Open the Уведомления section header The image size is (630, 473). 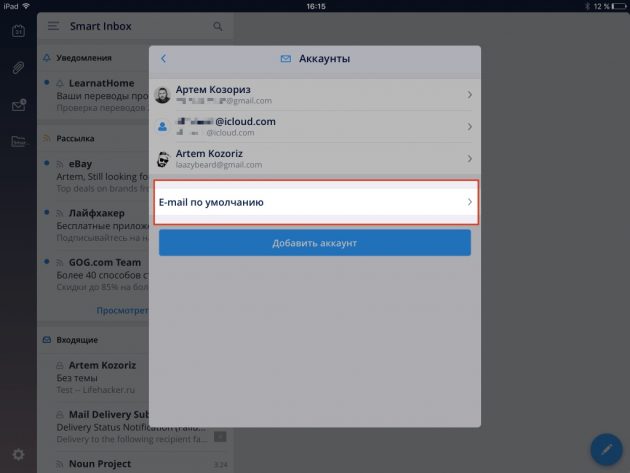(95, 58)
